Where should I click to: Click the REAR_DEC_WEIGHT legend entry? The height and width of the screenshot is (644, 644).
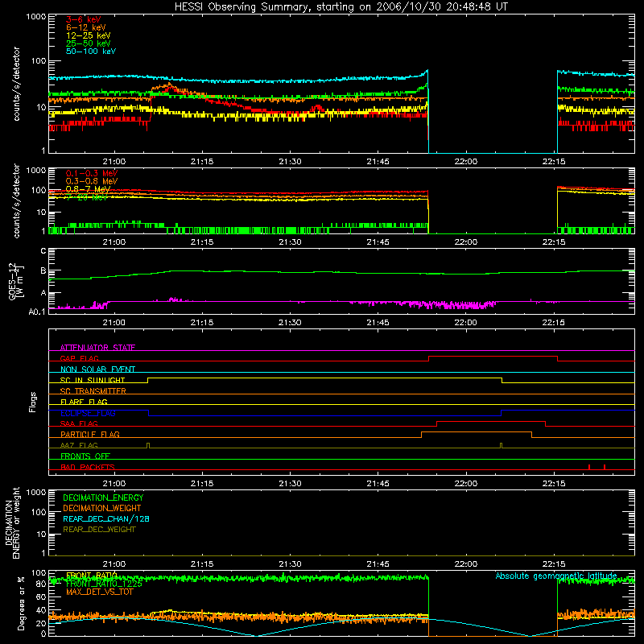(x=99, y=530)
